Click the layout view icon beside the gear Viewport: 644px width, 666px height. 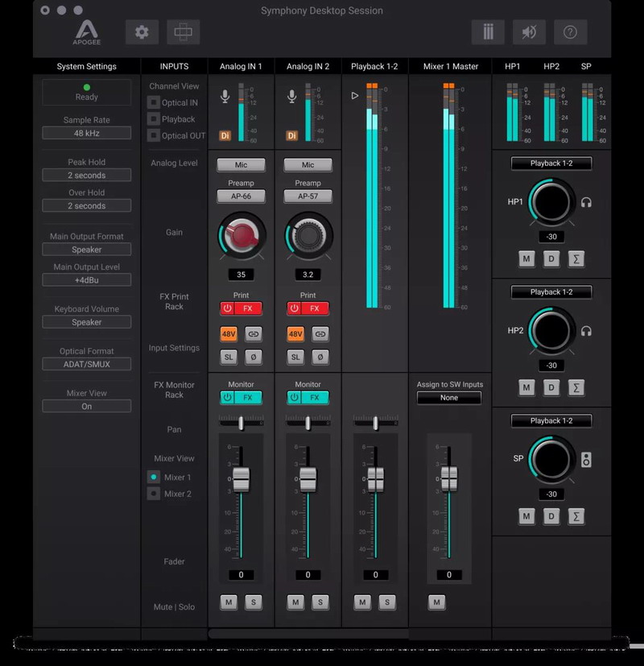coord(184,32)
